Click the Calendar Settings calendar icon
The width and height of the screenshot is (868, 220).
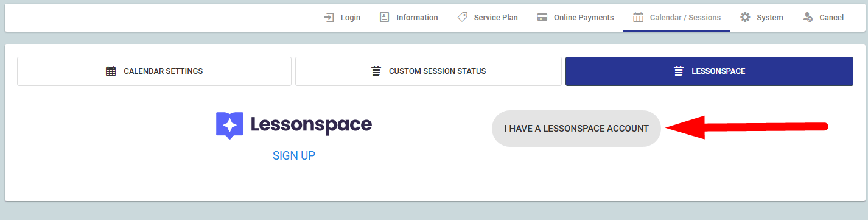pyautogui.click(x=111, y=71)
